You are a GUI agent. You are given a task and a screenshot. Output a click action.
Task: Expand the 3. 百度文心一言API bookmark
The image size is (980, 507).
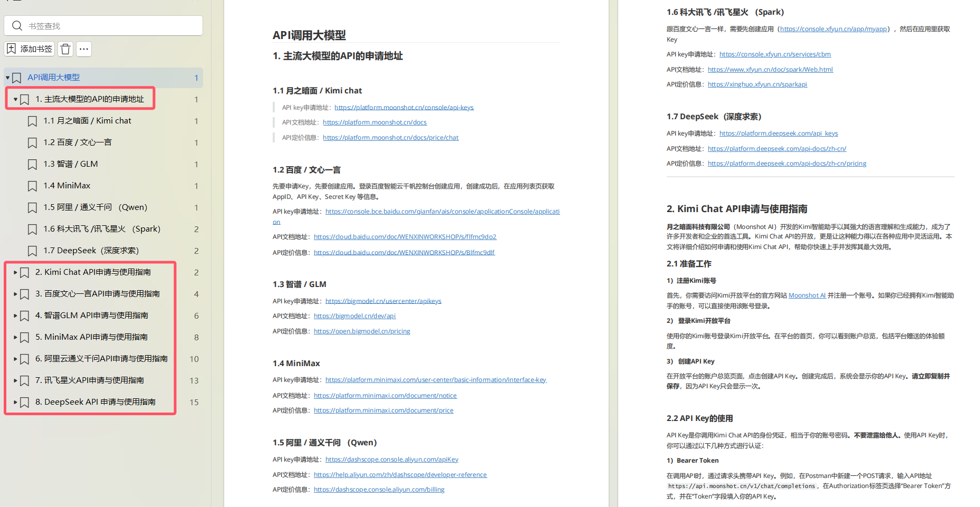15,294
